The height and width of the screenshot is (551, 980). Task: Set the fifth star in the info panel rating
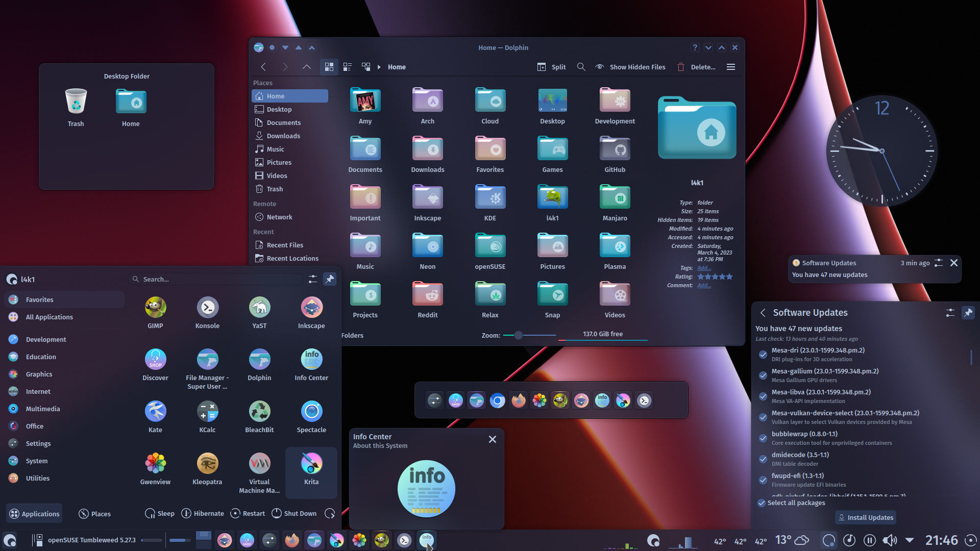coord(729,277)
